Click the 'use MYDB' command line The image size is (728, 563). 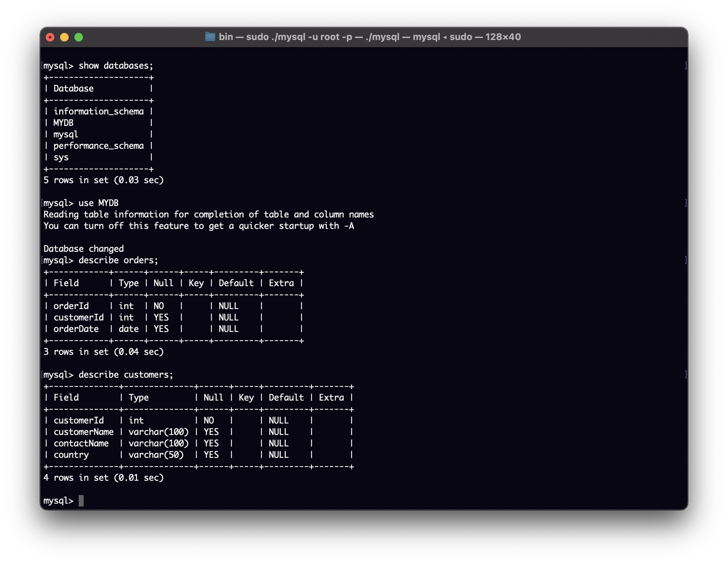pos(81,203)
